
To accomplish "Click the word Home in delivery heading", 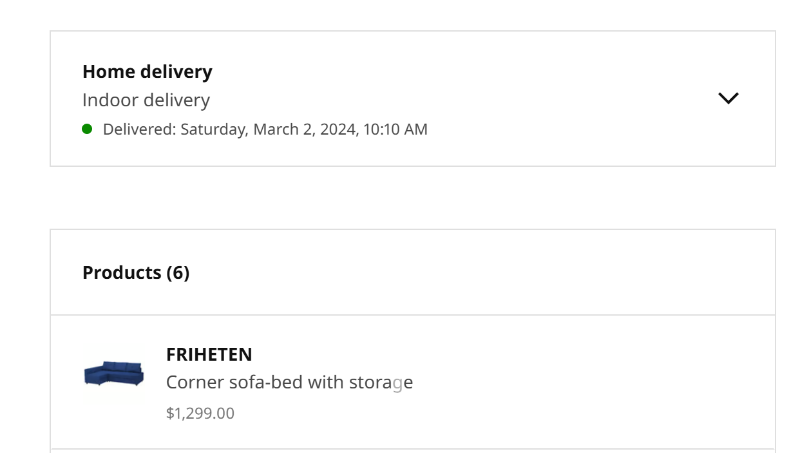I will (105, 72).
